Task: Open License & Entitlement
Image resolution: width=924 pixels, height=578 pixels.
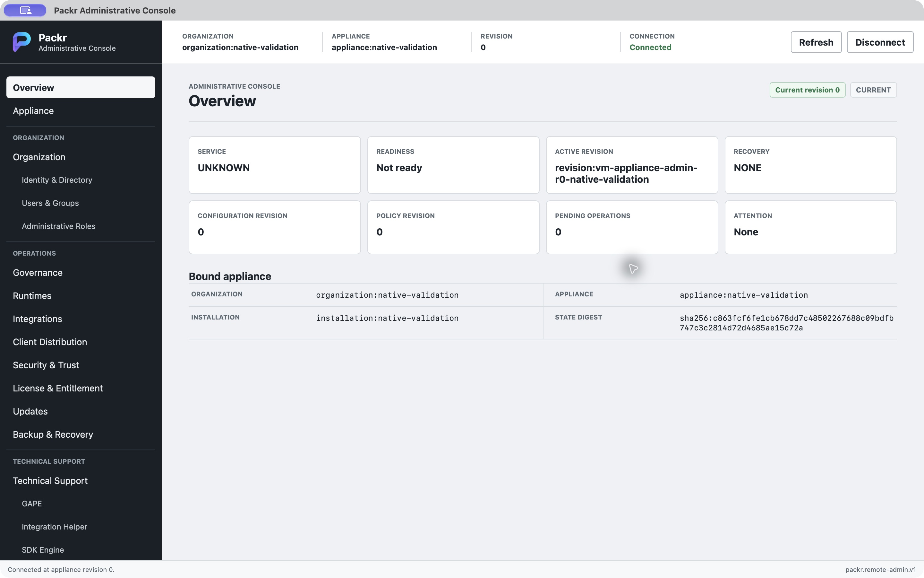Action: coord(81,389)
